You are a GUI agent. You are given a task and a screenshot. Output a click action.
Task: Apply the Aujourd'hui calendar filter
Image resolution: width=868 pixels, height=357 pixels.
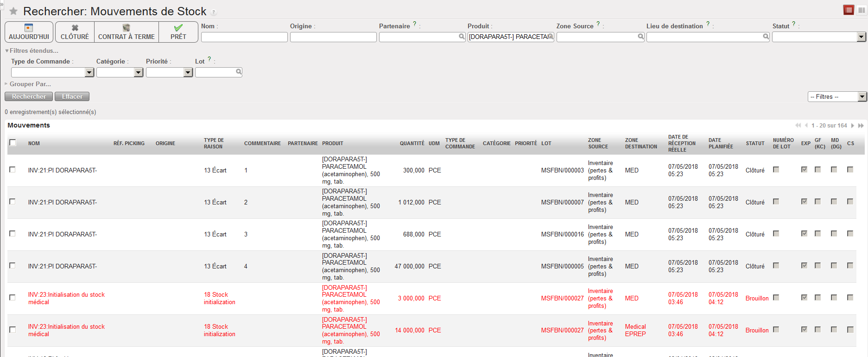pos(29,32)
